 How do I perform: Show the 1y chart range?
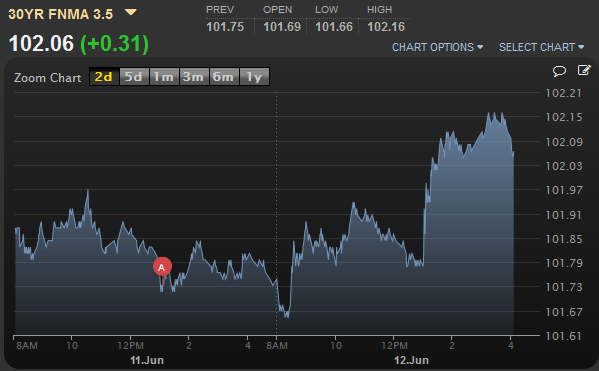tap(254, 77)
